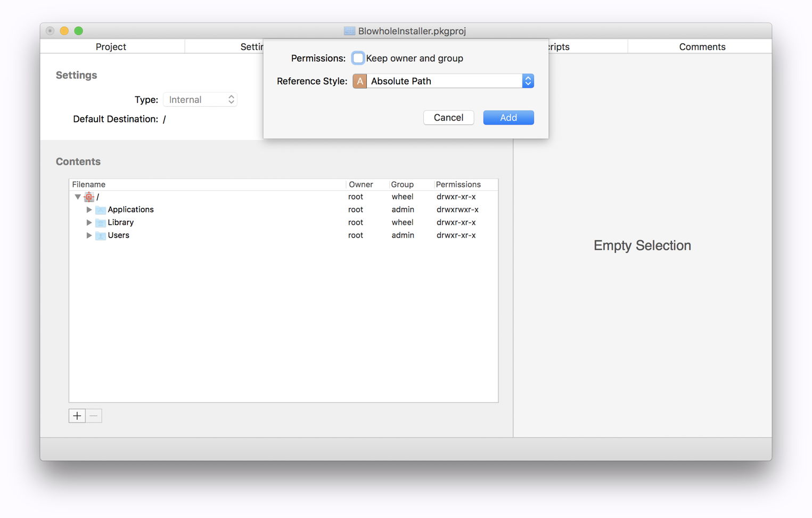
Task: Expand the Applications tree entry
Action: [x=88, y=209]
